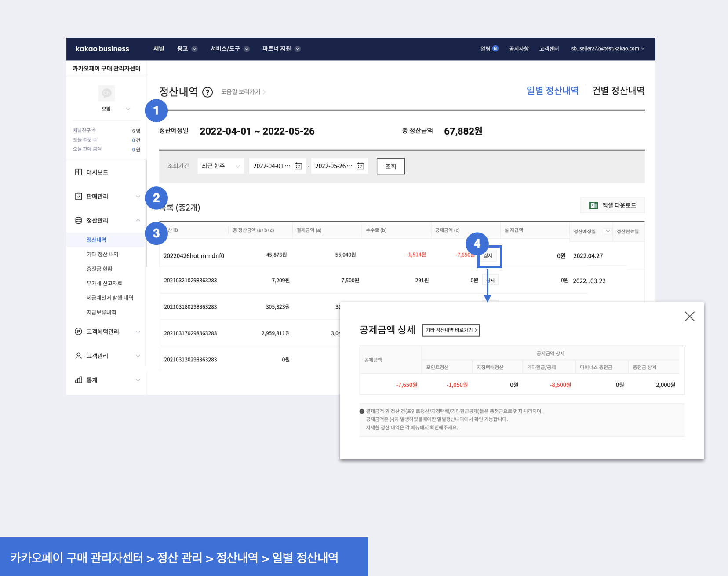Open 공지사항 notices
Viewport: 728px width, 576px height.
[519, 49]
